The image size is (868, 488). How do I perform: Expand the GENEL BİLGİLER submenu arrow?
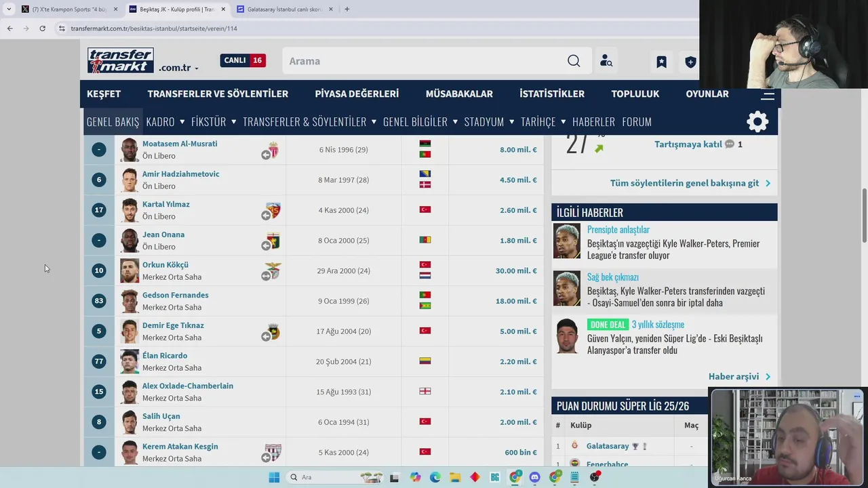pyautogui.click(x=455, y=122)
